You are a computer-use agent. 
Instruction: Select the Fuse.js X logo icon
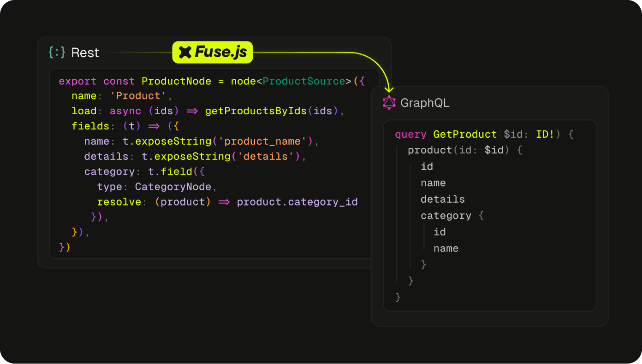point(184,52)
